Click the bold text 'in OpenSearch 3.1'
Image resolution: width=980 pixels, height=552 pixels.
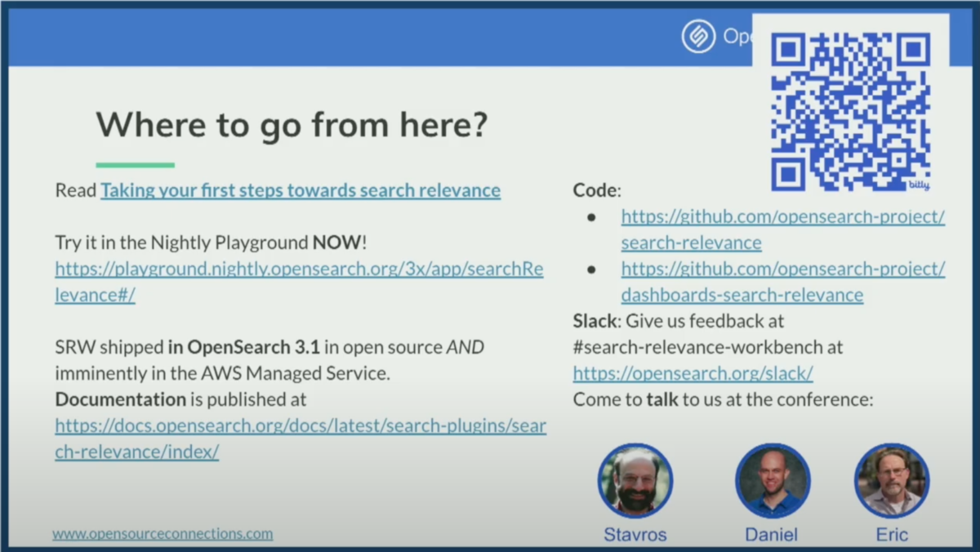click(244, 347)
